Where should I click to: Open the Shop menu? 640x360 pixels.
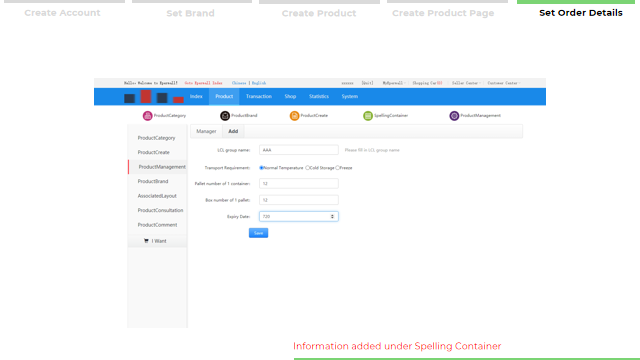pyautogui.click(x=290, y=96)
